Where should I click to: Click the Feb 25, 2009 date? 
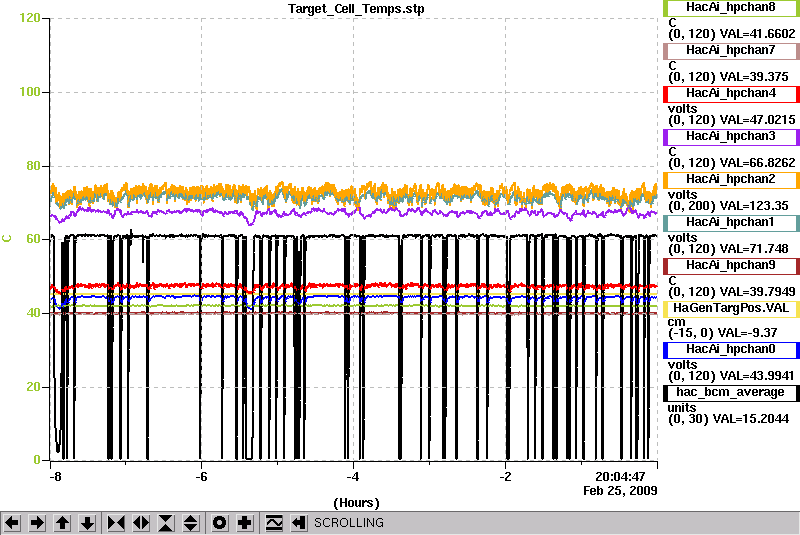620,491
